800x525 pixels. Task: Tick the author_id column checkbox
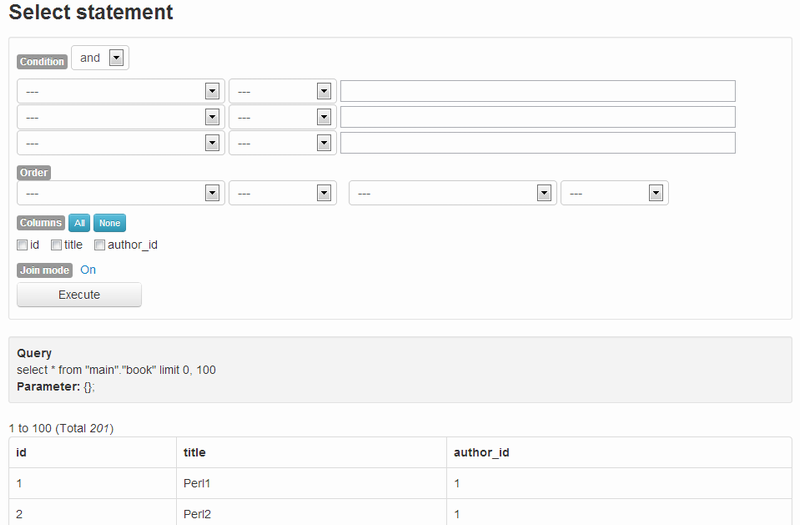(100, 245)
